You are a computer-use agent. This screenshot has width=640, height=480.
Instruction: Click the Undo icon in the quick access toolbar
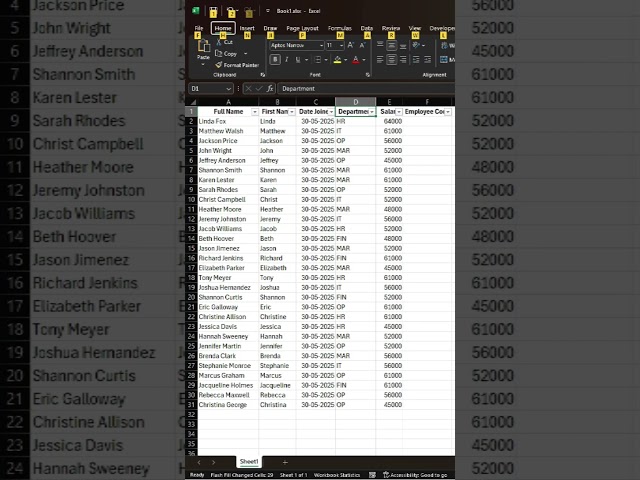tap(231, 11)
